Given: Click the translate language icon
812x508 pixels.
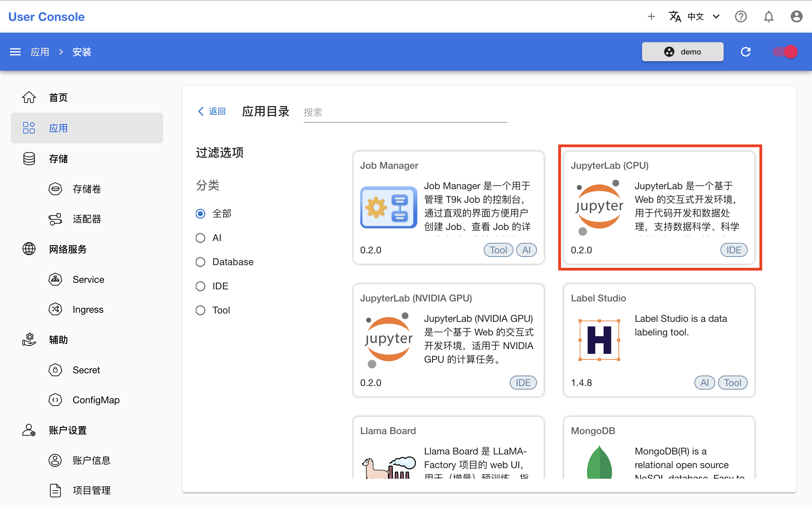Looking at the screenshot, I should point(675,17).
